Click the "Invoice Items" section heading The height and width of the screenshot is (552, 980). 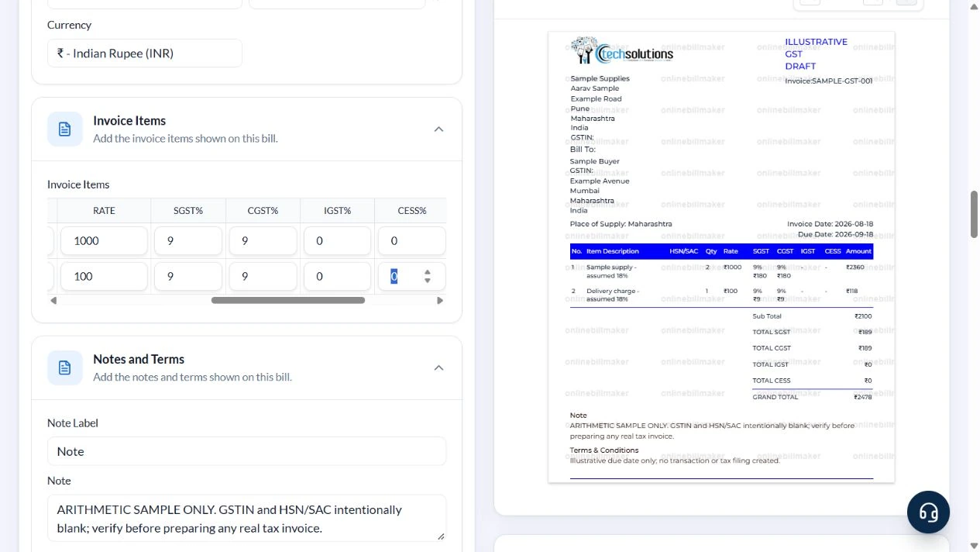coord(129,120)
